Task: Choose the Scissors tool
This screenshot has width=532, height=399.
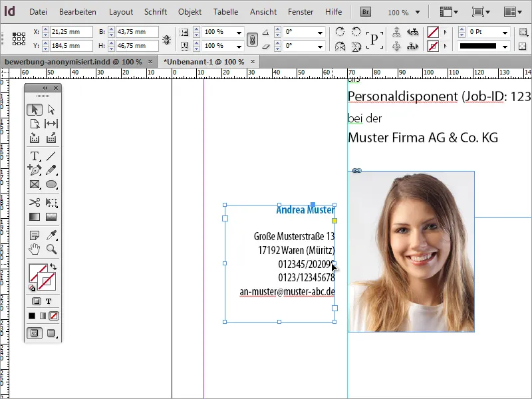Action: point(35,203)
